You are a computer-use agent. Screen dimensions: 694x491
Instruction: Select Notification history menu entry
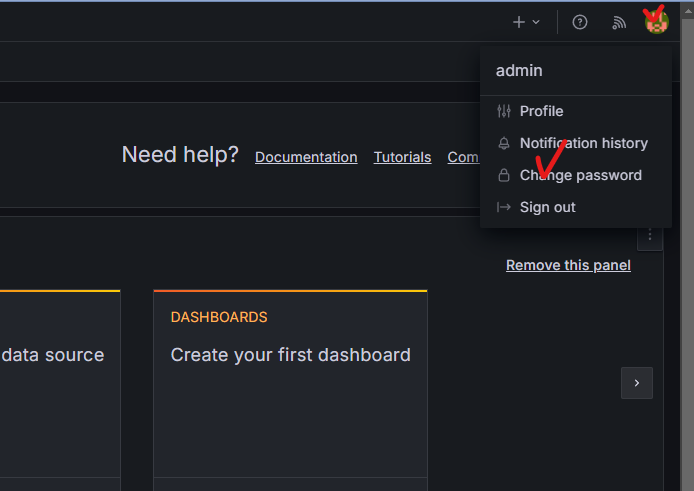576,143
